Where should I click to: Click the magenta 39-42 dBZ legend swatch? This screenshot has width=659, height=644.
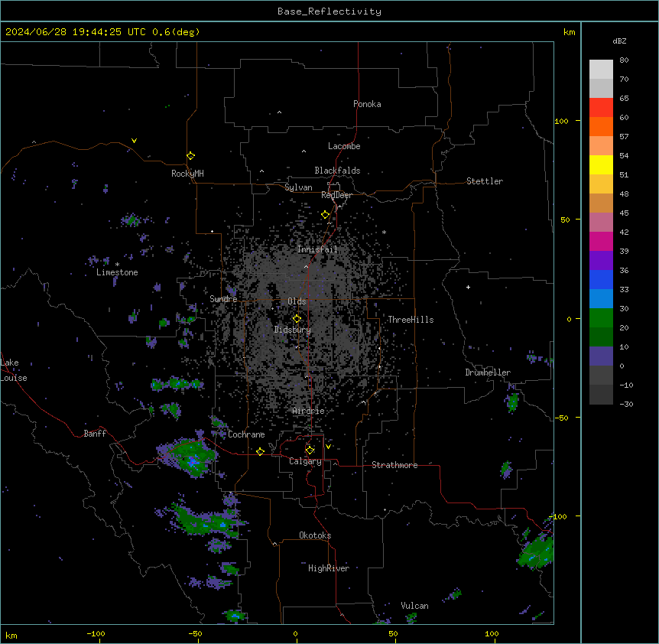(x=601, y=241)
